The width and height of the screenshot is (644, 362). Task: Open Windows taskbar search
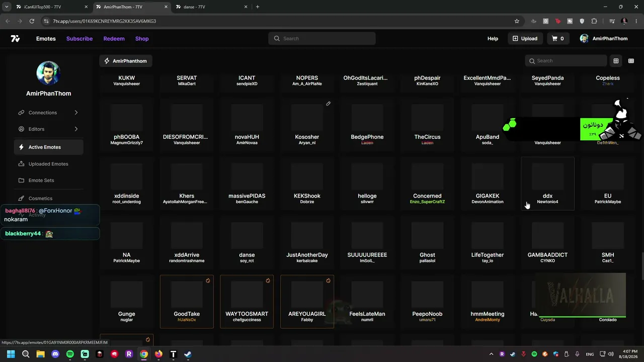tap(26, 354)
